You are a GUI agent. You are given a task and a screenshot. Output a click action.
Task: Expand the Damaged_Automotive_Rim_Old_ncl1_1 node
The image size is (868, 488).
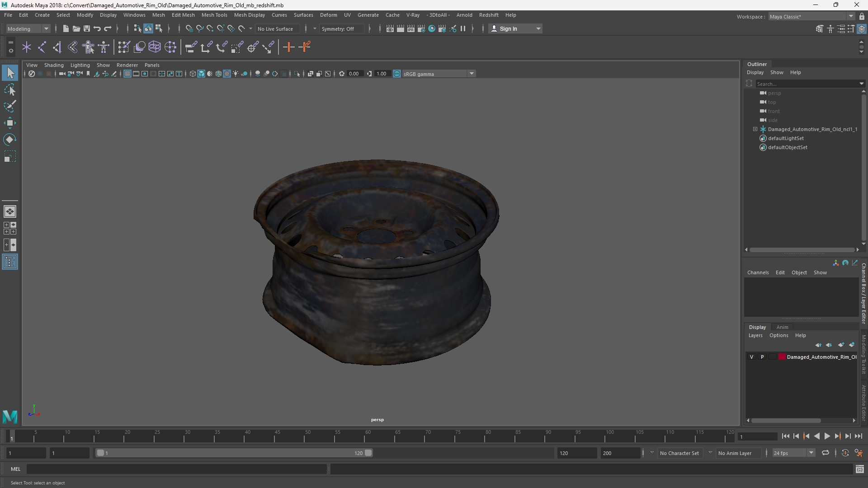[x=755, y=129]
